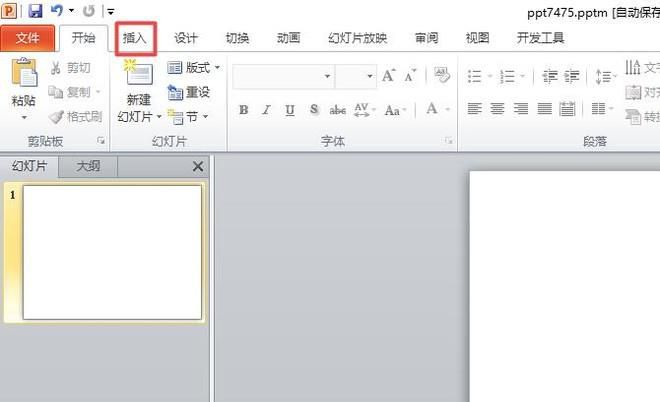Open the 插入 (Insert) tab
660x402 pixels.
(135, 38)
